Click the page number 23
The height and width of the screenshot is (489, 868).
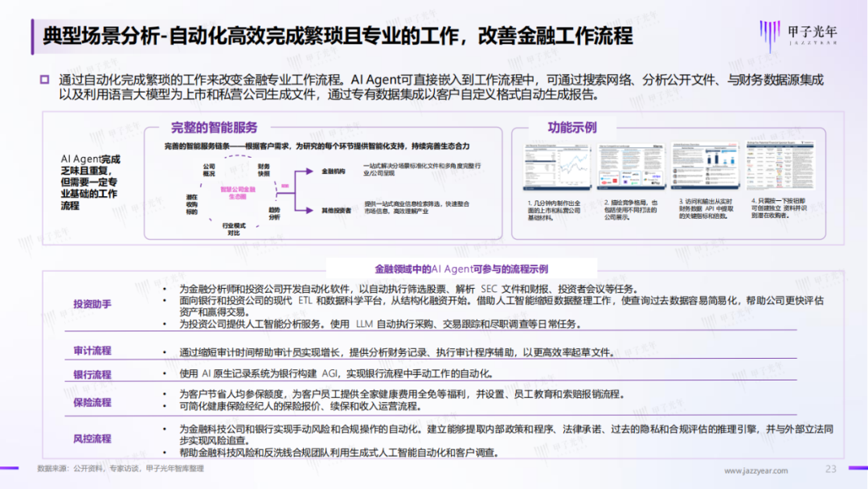coord(830,469)
